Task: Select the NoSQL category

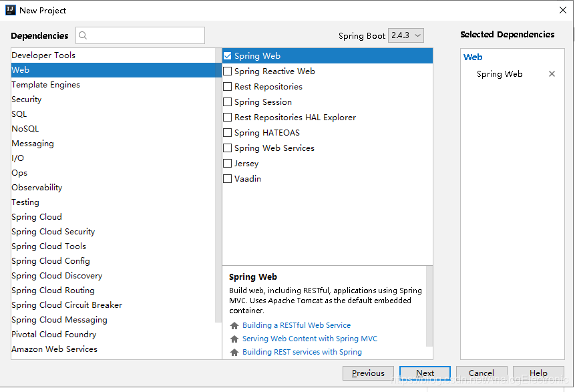Action: tap(114, 129)
